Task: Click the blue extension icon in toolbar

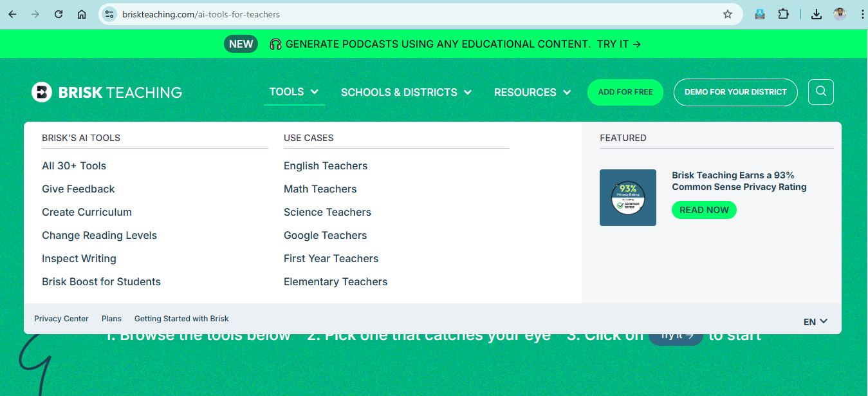Action: 760,14
